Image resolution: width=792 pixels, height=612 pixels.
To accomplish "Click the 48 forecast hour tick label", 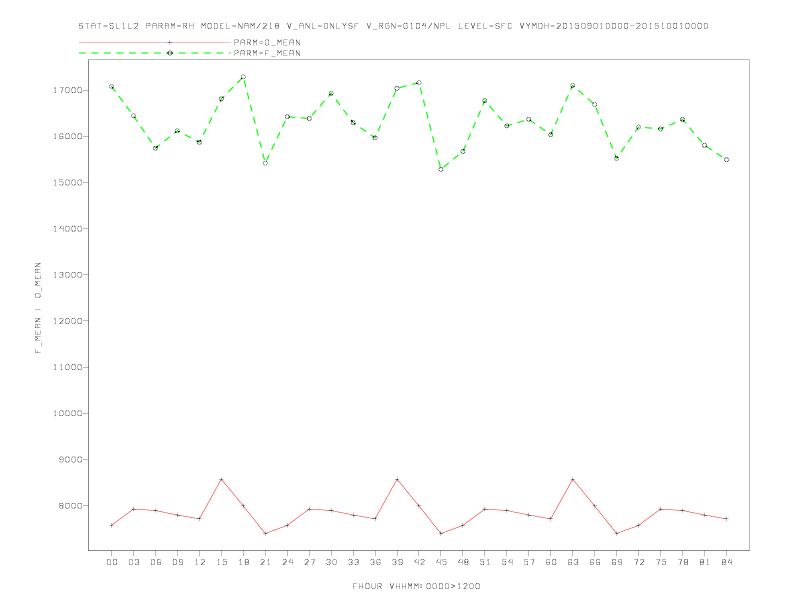I will point(463,562).
